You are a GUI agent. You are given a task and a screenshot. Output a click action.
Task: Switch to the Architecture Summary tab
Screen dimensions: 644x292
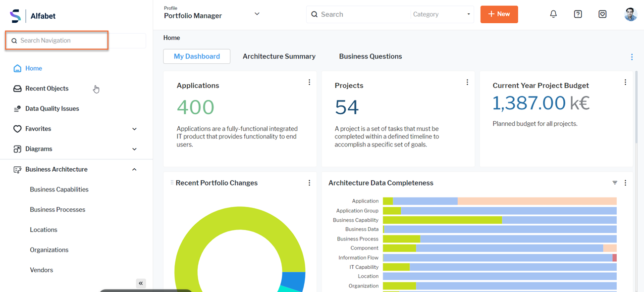pyautogui.click(x=279, y=56)
